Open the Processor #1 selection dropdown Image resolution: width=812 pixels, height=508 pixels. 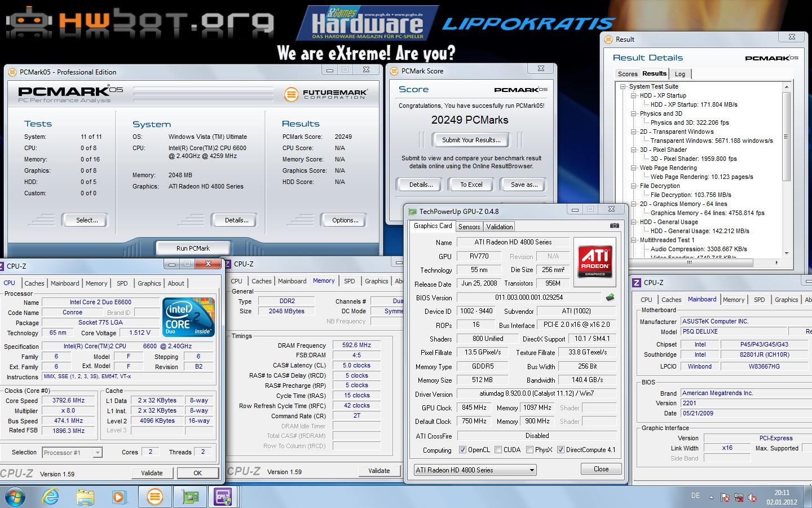click(x=72, y=453)
